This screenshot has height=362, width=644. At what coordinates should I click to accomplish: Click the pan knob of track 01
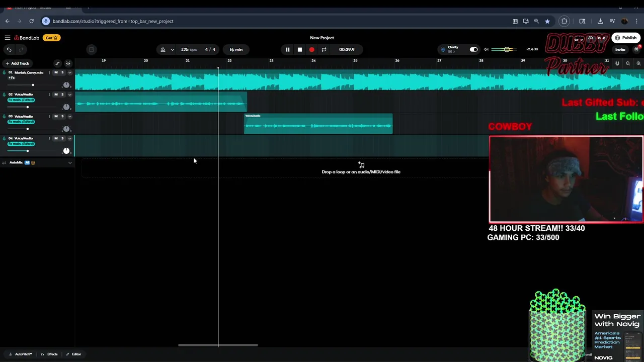(66, 85)
